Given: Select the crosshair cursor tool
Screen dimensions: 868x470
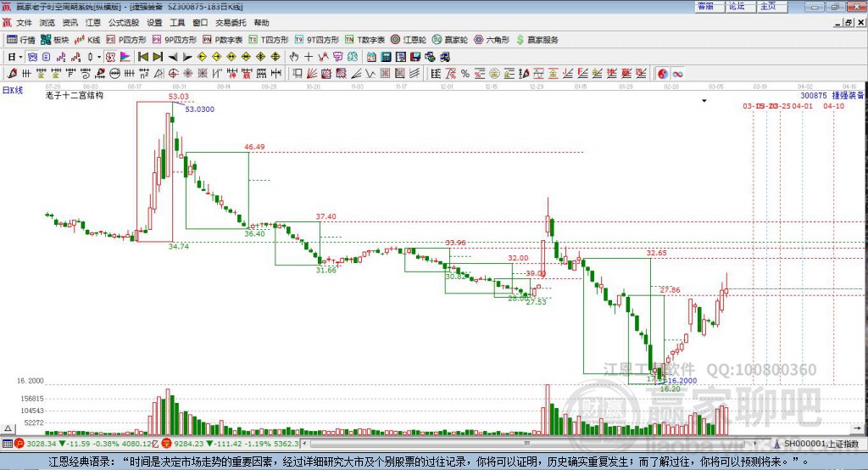Looking at the screenshot, I should pyautogui.click(x=309, y=57).
